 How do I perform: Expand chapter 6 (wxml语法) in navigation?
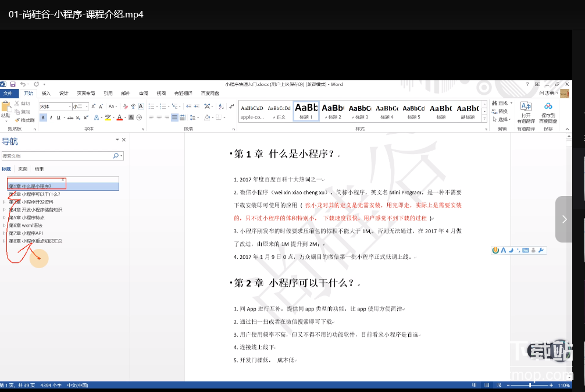click(x=5, y=225)
